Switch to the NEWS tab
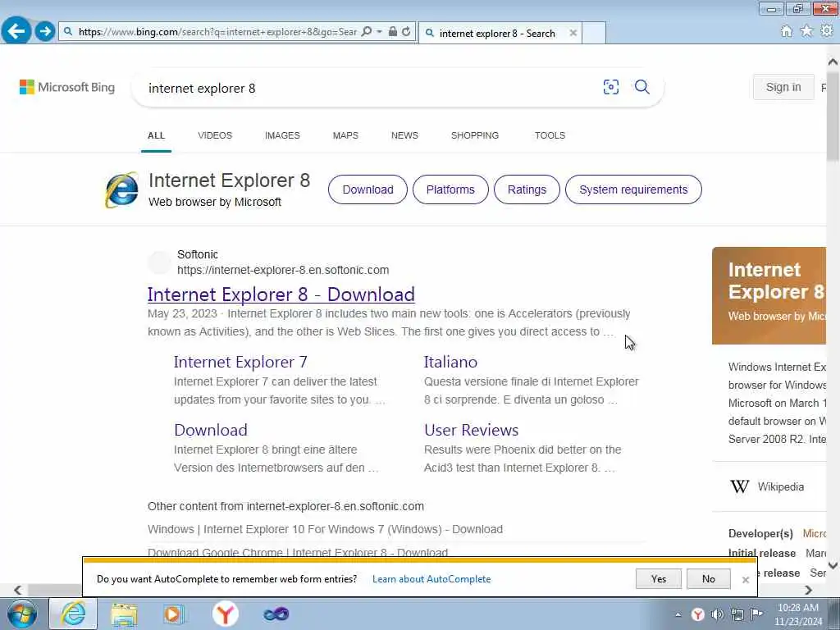The width and height of the screenshot is (840, 630). point(404,135)
